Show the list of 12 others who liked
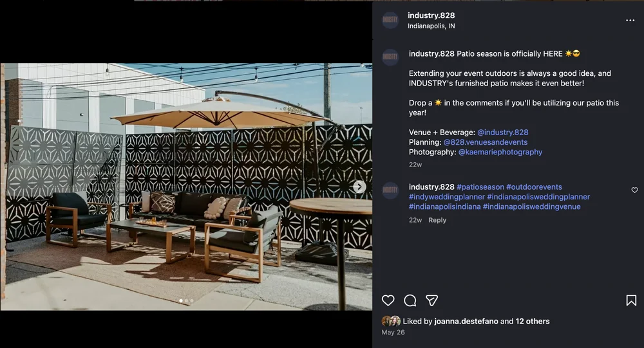Screen dimensions: 644x348 [x=533, y=321]
